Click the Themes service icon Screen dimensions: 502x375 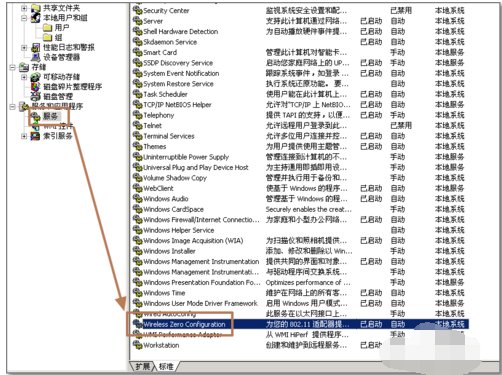(x=137, y=146)
